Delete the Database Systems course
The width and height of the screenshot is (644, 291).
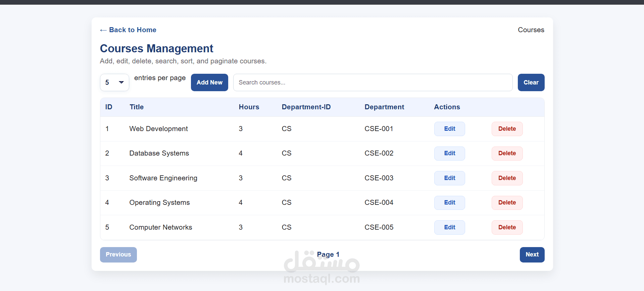coord(507,153)
